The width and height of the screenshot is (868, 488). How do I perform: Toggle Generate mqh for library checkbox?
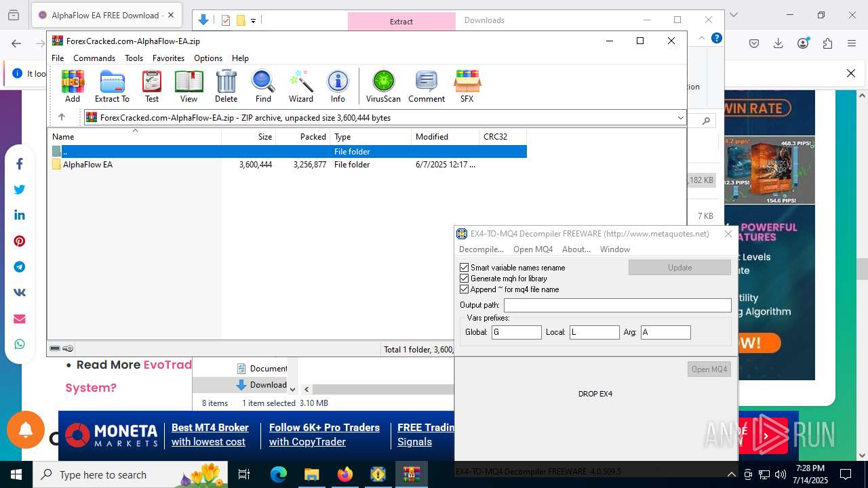point(465,279)
